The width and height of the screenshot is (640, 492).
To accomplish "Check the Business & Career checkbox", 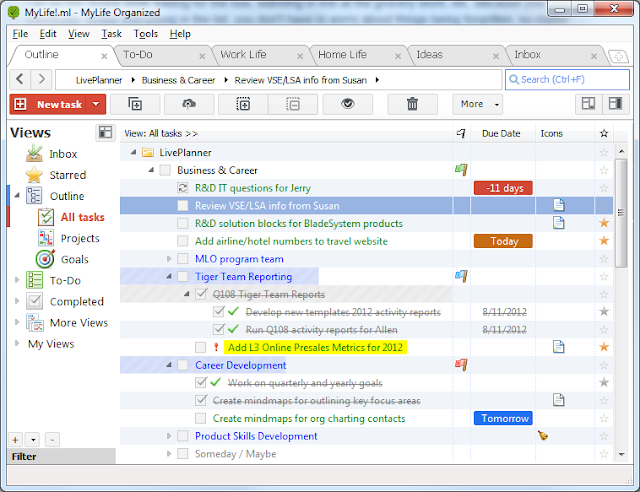I will 165,170.
